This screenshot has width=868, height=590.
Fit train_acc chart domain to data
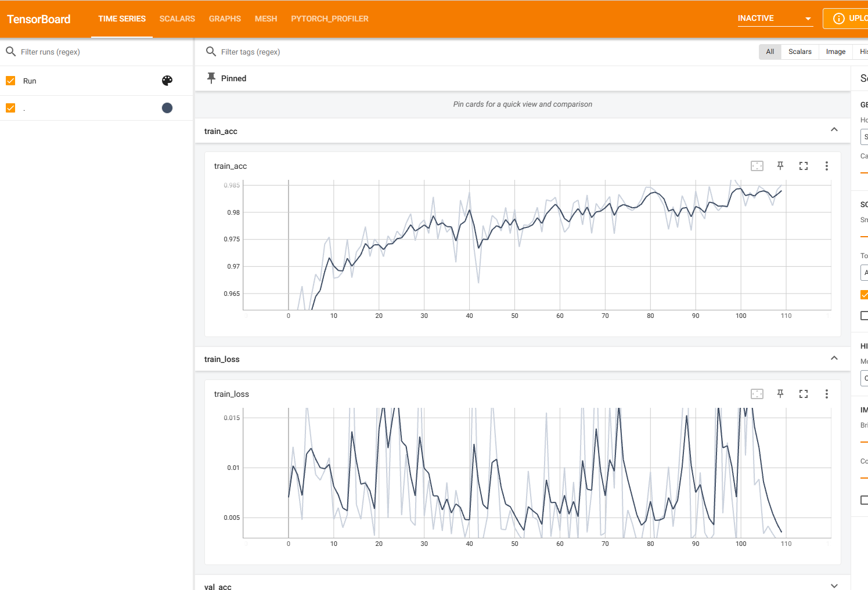[x=757, y=166]
